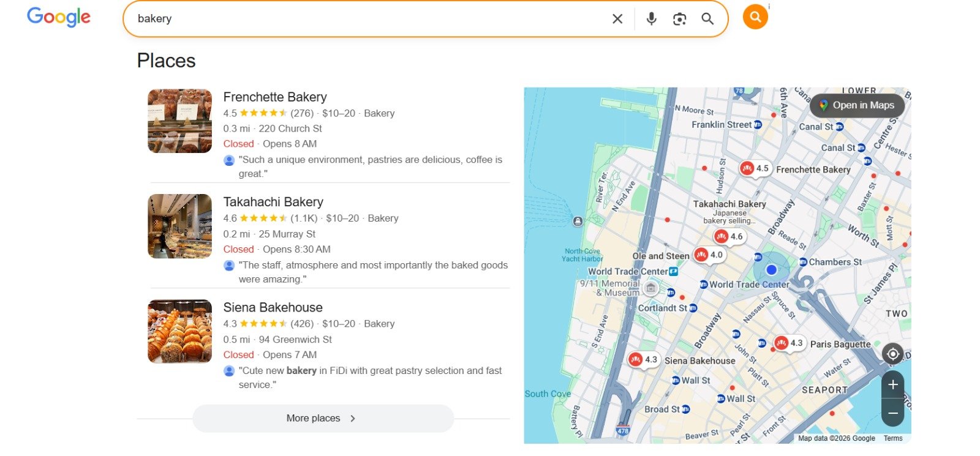
Task: Open the Siena Bakehouse listing
Action: pos(273,307)
